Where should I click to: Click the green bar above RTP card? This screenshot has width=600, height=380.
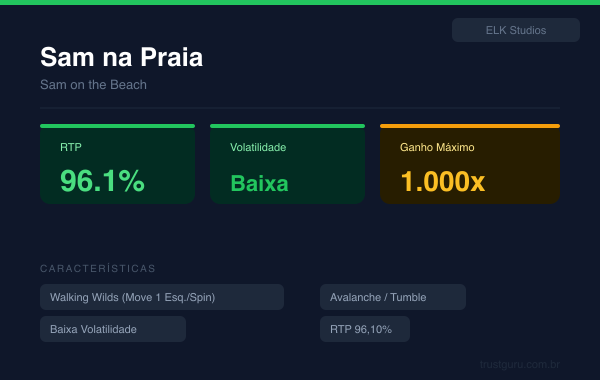117,126
